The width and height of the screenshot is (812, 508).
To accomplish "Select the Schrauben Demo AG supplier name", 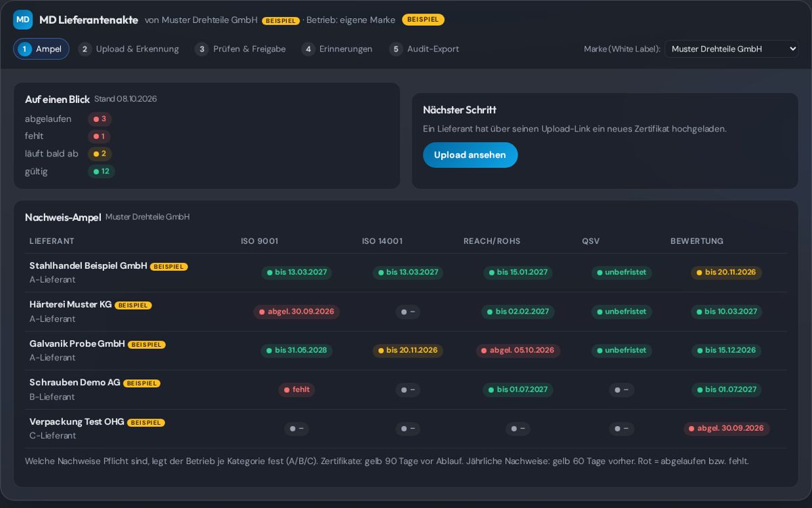I will 74,383.
